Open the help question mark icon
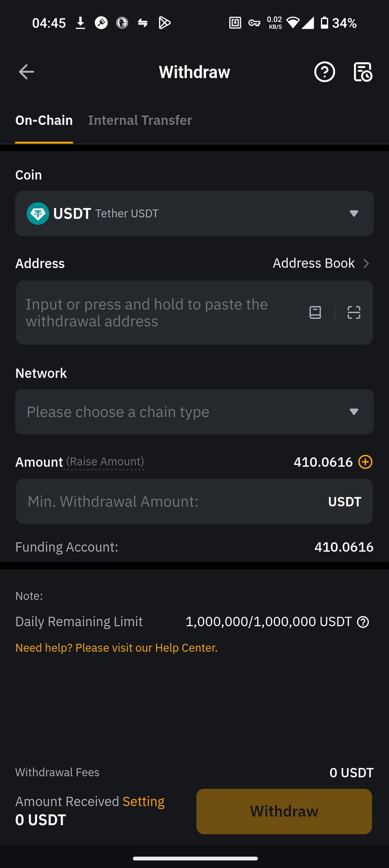This screenshot has width=389, height=868. (325, 72)
